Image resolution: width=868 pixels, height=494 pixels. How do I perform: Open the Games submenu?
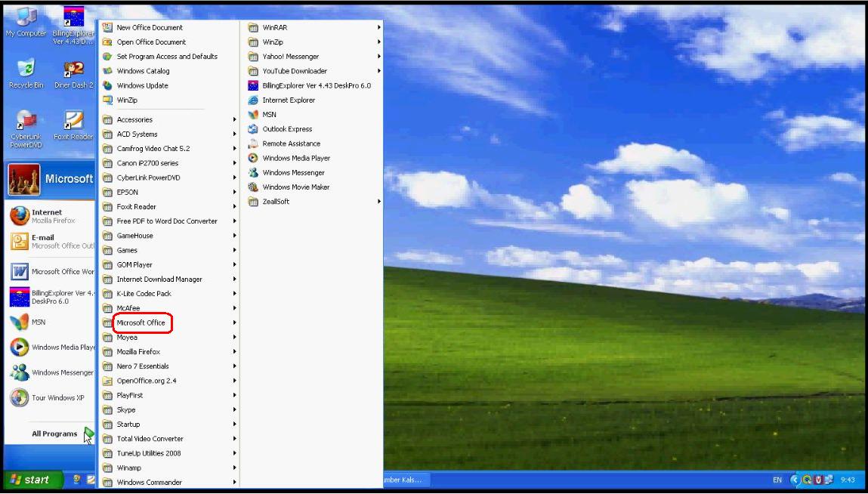pyautogui.click(x=169, y=250)
